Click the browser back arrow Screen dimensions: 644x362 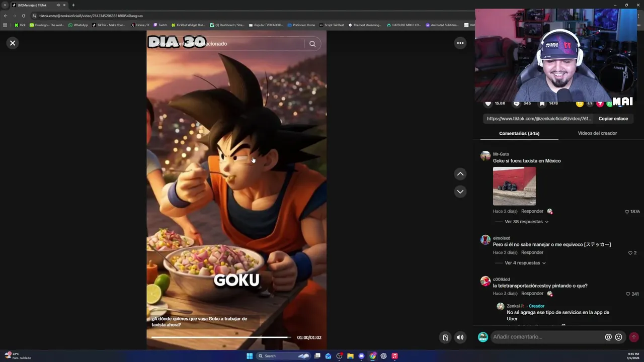click(6, 16)
